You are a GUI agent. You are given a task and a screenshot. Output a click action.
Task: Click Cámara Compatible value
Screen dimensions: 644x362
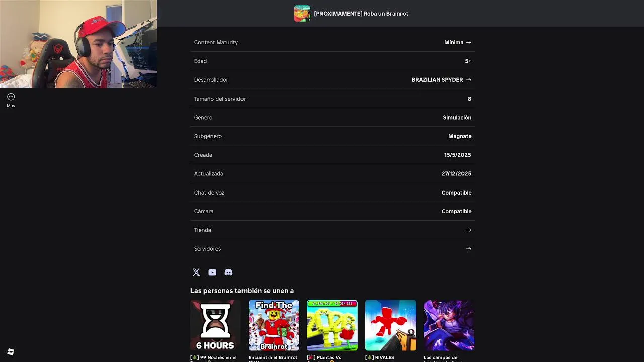pyautogui.click(x=456, y=211)
